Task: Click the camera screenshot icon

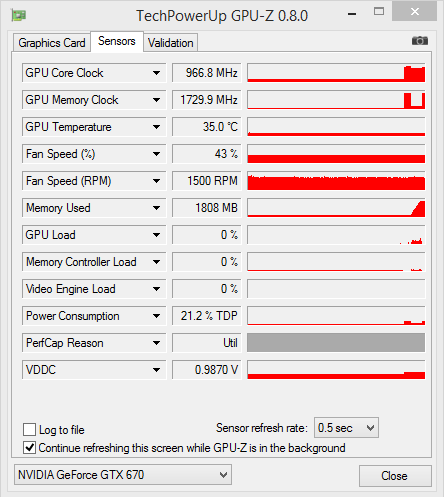Action: click(420, 41)
